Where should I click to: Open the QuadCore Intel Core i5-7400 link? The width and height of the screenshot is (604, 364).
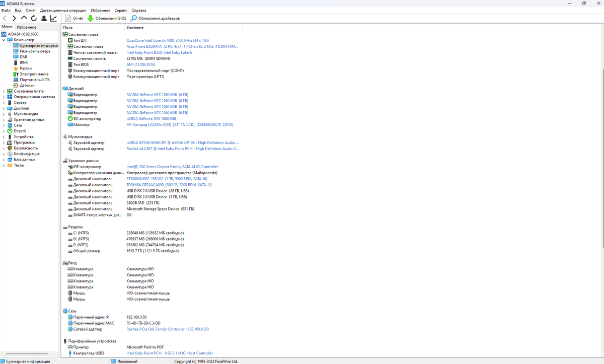pyautogui.click(x=168, y=40)
